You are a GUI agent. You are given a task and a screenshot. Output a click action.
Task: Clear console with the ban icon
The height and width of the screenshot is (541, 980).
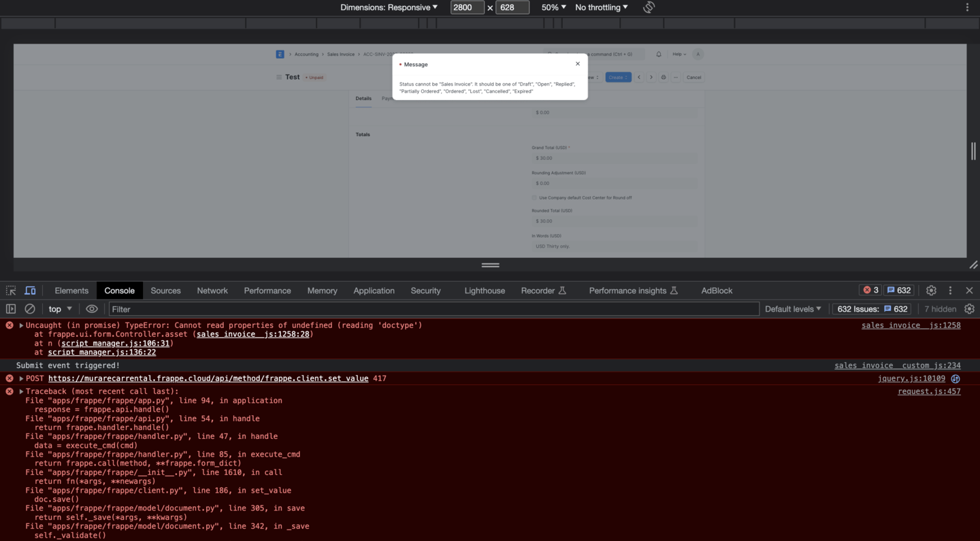coord(30,309)
